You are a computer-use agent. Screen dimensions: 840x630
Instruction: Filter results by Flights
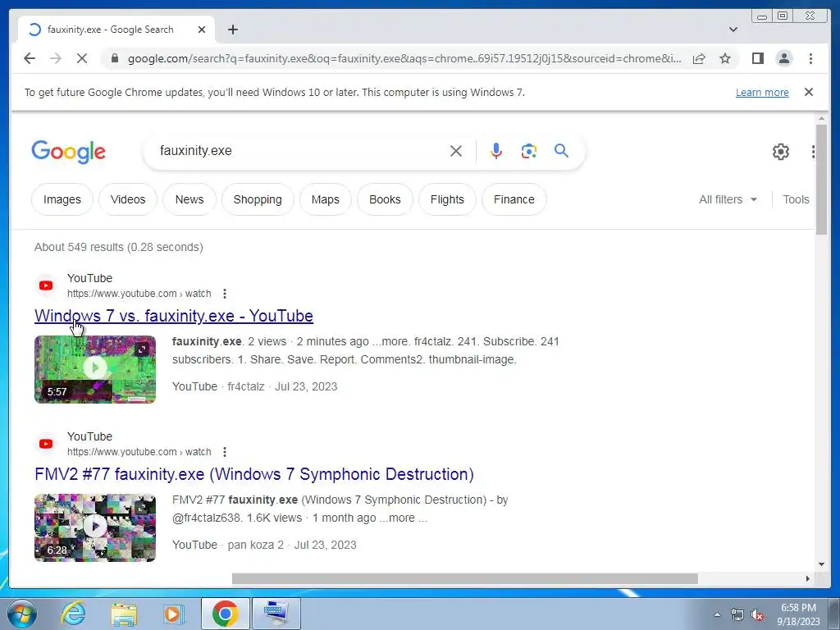[447, 199]
